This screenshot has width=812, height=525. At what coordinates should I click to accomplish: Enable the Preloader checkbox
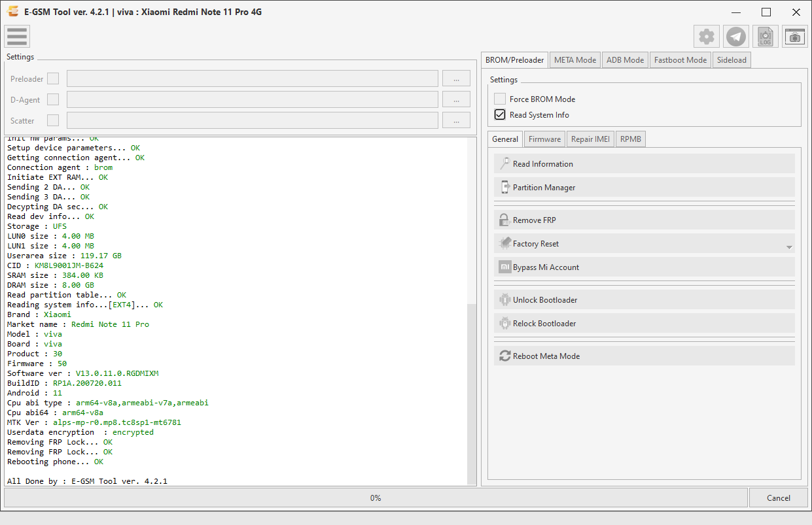(53, 78)
